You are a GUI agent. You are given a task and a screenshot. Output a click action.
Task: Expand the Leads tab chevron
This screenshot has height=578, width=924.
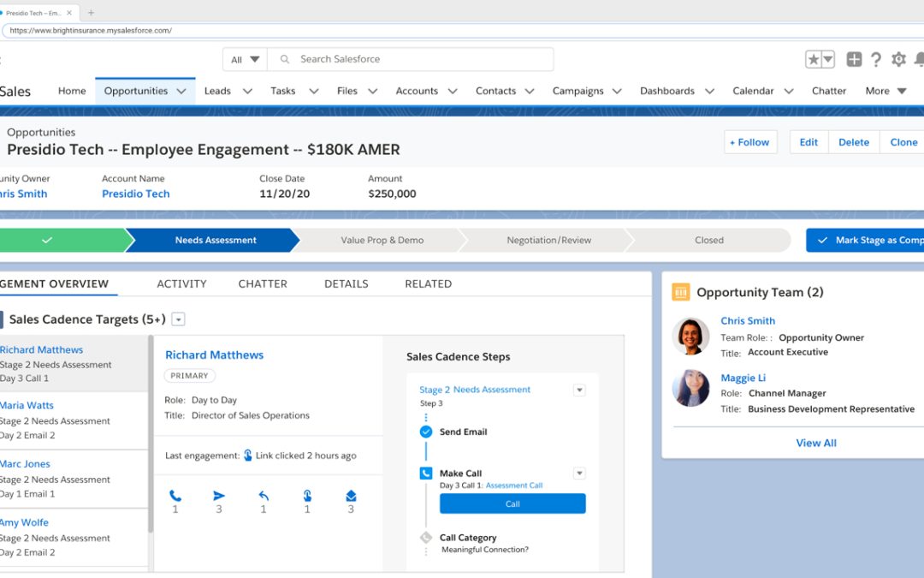(247, 92)
